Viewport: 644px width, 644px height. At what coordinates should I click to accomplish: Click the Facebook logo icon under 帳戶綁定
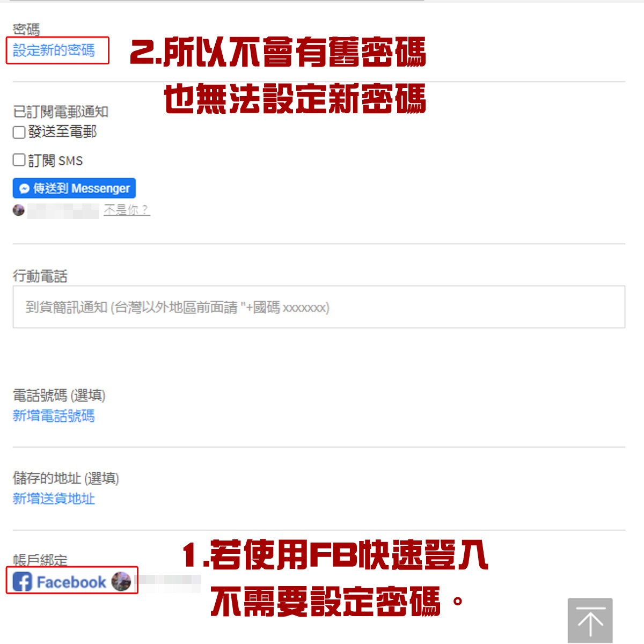tap(23, 581)
